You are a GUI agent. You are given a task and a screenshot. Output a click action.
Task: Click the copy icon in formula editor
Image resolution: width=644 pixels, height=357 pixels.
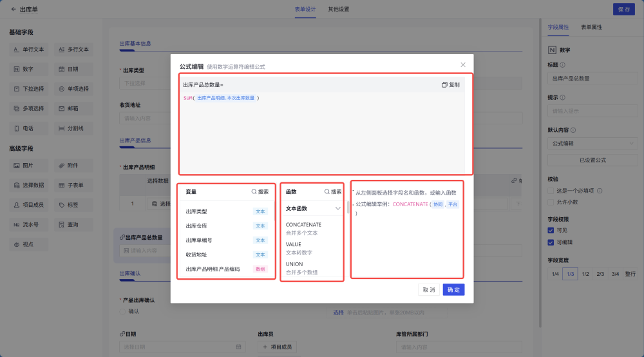[444, 85]
